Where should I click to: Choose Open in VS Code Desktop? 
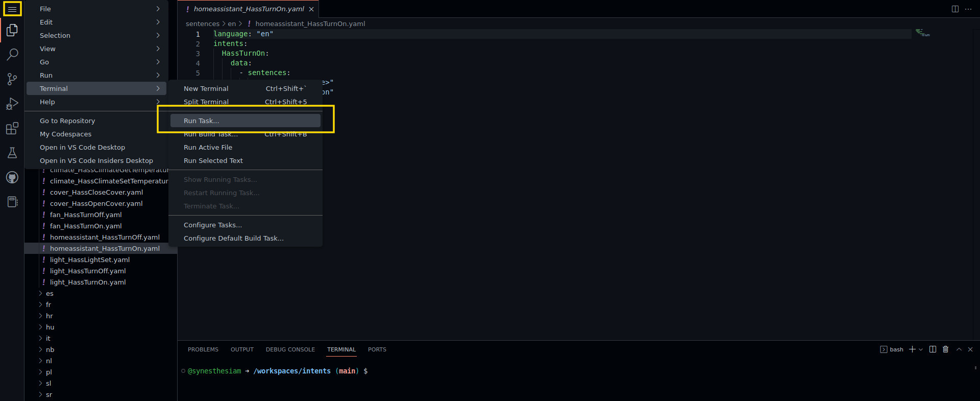(x=96, y=147)
